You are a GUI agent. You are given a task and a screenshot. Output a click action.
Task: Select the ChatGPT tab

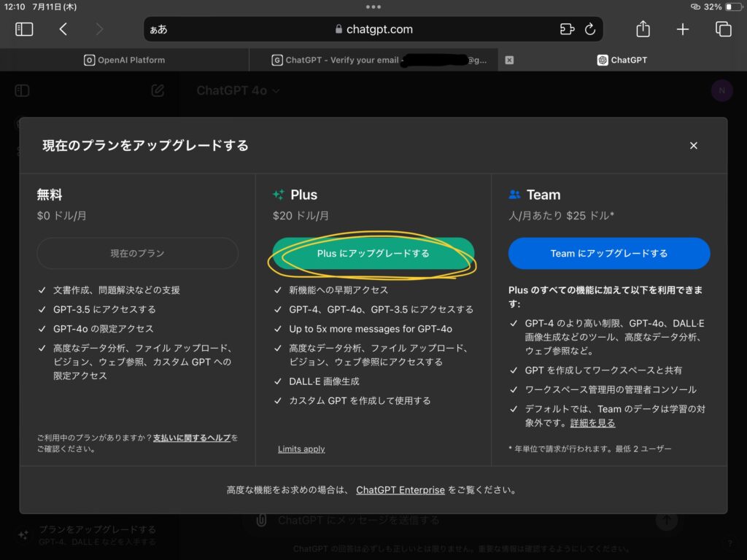coord(622,60)
